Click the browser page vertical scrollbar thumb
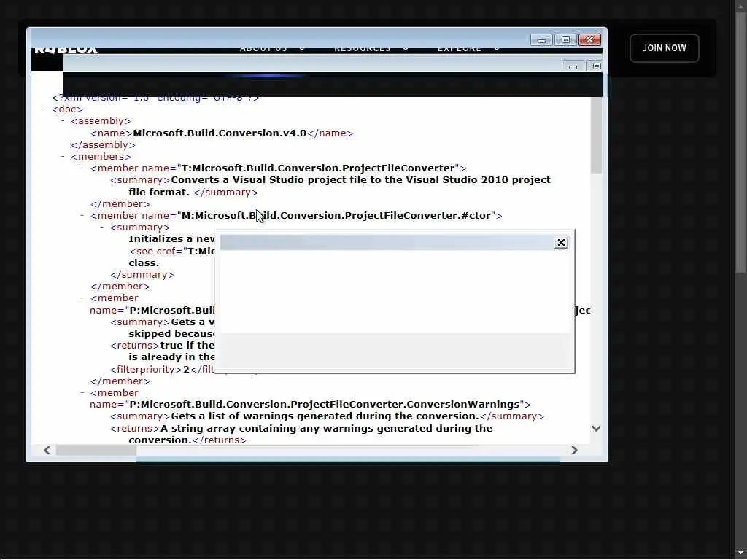 (x=740, y=142)
